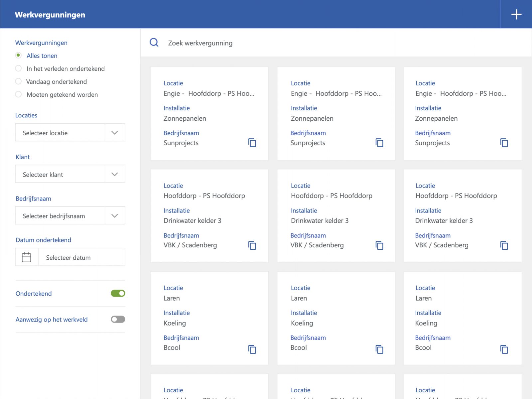Copy the first Sunprojects Zonnepanelen card
The image size is (532, 399).
click(x=252, y=143)
